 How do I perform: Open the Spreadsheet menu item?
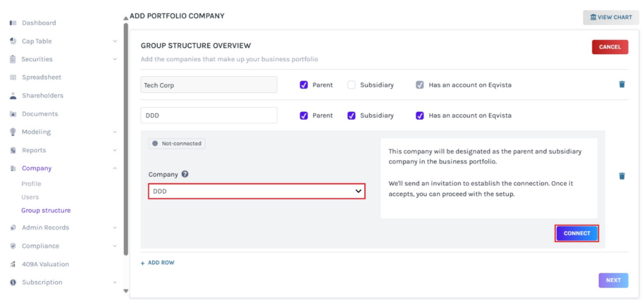pyautogui.click(x=42, y=77)
